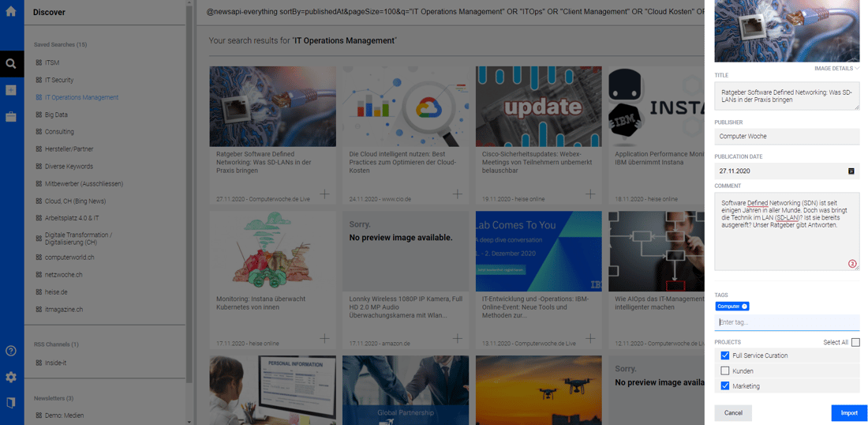This screenshot has height=425, width=868.
Task: Select the Big Data saved search
Action: (56, 115)
